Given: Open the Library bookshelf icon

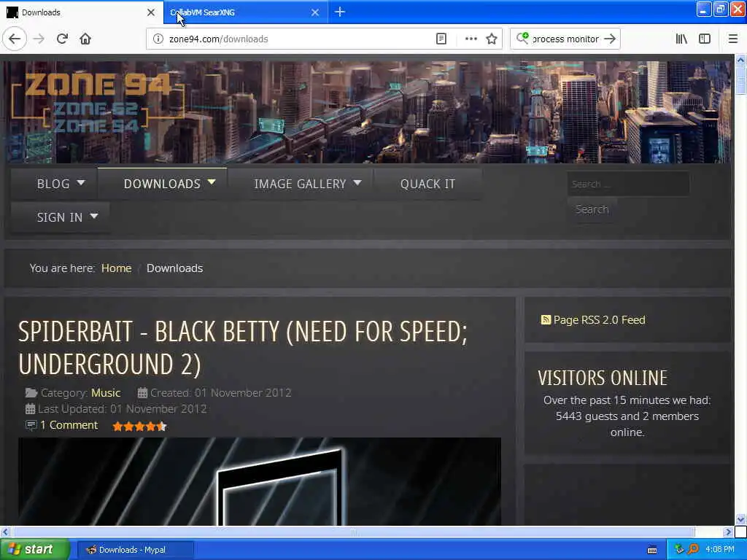Looking at the screenshot, I should (x=681, y=39).
